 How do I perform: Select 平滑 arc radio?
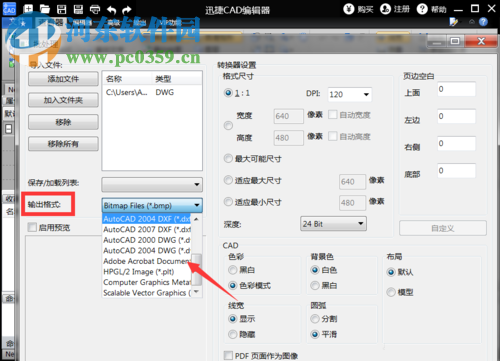[315, 334]
